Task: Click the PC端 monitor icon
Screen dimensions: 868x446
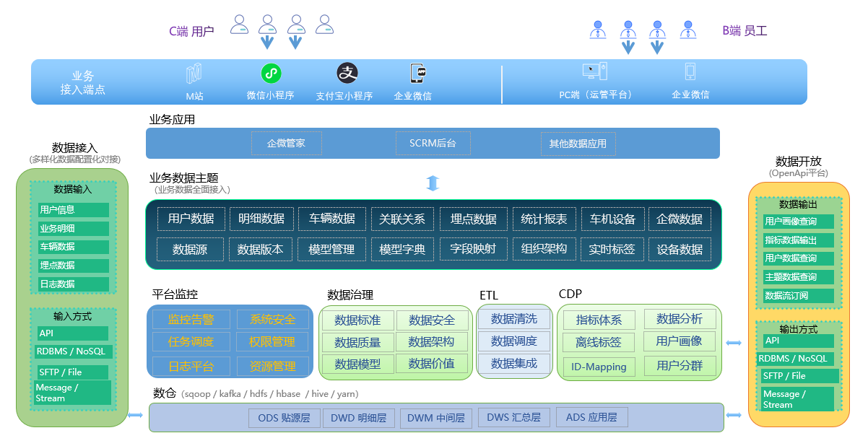Action: [594, 71]
